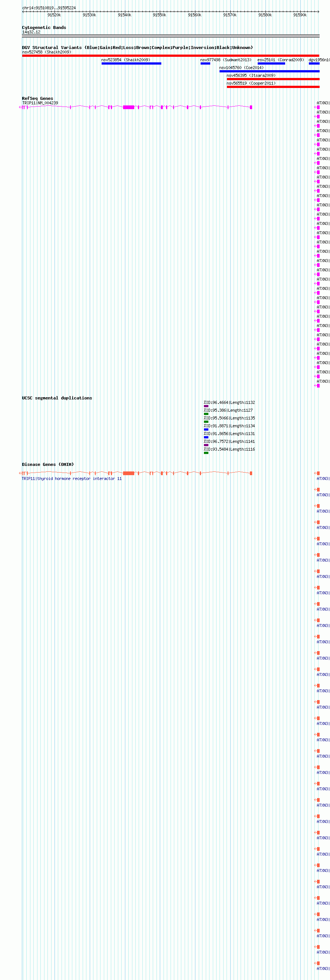
Task: Select the 91530k ruler position
Action: [x=89, y=15]
